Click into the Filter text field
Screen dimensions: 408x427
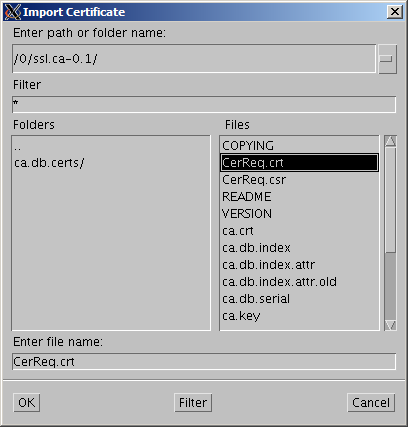pyautogui.click(x=204, y=104)
